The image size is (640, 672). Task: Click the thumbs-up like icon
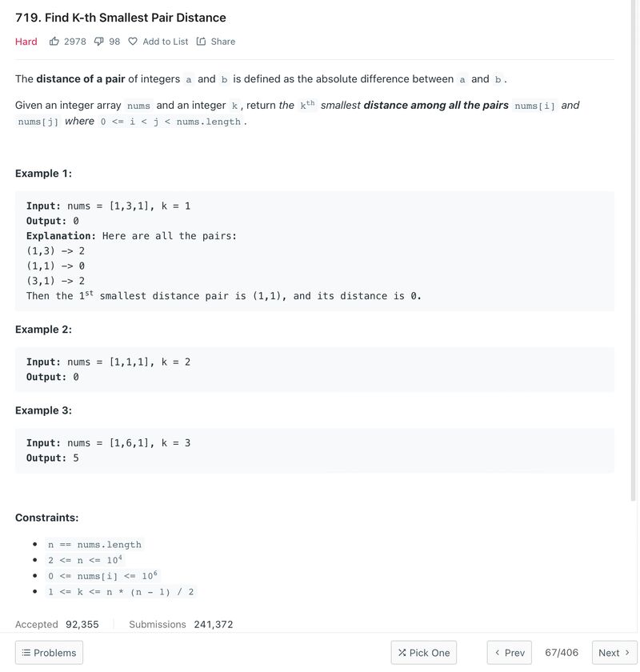(54, 41)
